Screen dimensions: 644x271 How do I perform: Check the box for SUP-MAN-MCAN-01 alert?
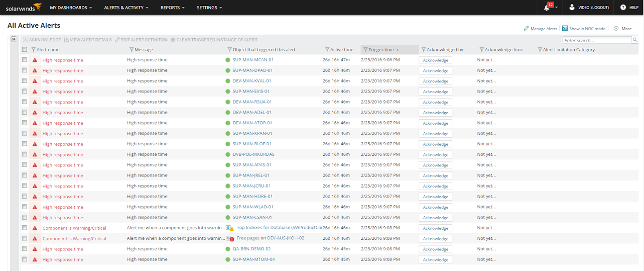tap(25, 60)
